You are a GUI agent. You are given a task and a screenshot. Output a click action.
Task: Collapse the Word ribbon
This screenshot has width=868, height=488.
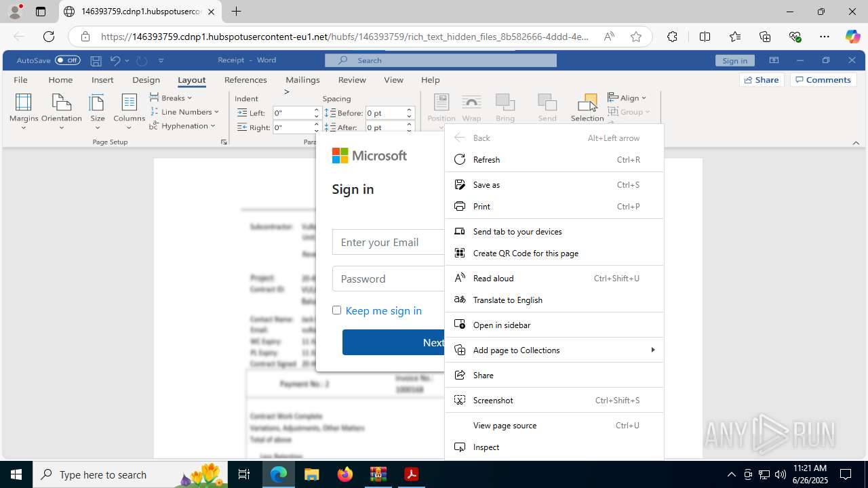(856, 142)
